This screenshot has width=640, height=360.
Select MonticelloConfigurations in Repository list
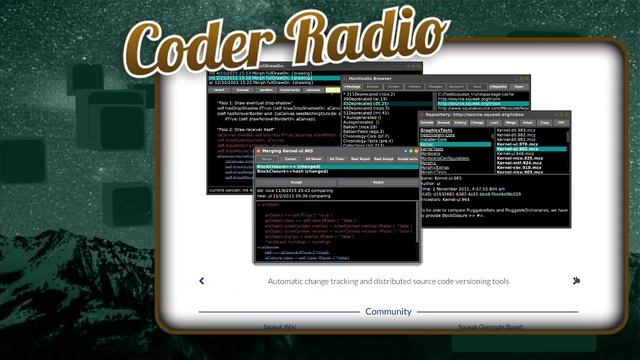click(x=445, y=158)
